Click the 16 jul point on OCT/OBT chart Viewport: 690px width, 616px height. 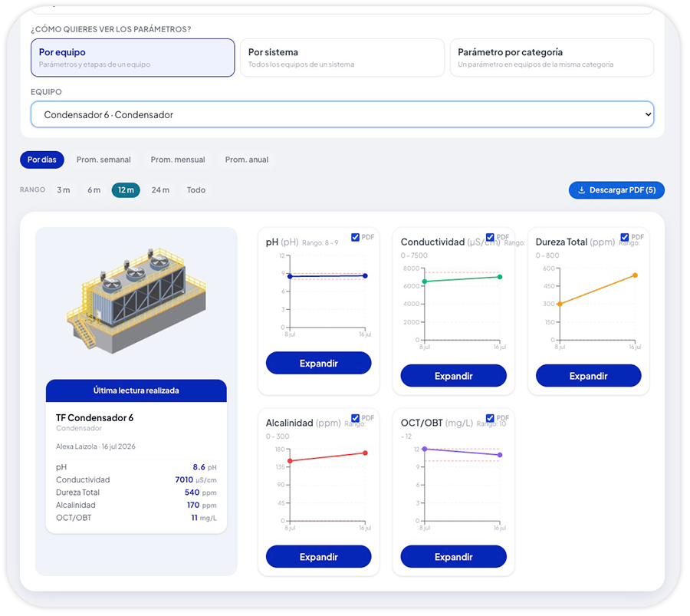[500, 455]
